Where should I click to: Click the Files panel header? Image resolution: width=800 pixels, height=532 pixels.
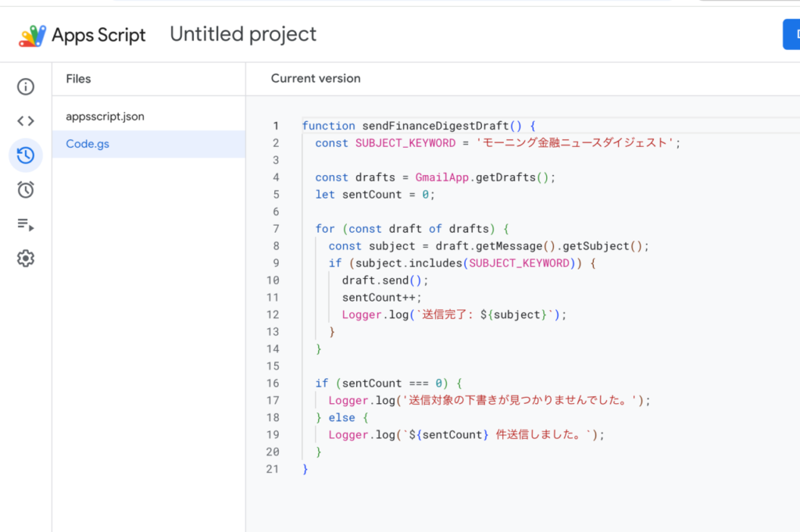78,79
